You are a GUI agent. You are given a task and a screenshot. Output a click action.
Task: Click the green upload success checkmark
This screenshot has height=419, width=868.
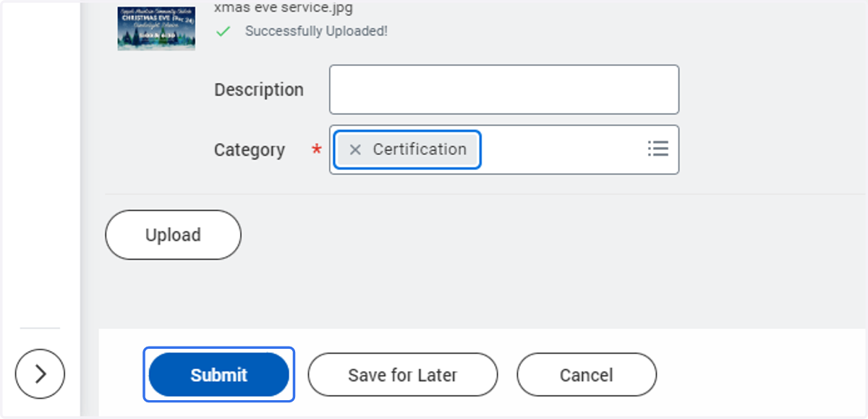224,32
